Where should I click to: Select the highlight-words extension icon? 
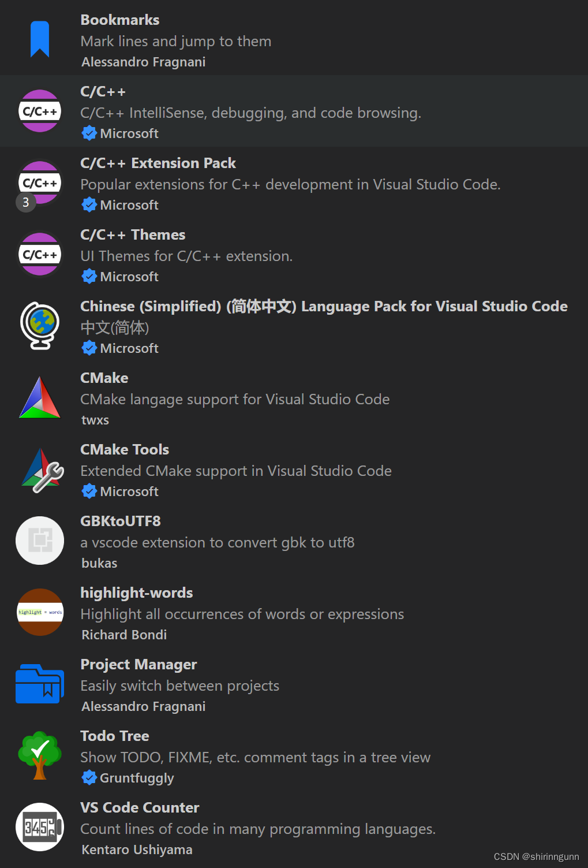tap(39, 612)
